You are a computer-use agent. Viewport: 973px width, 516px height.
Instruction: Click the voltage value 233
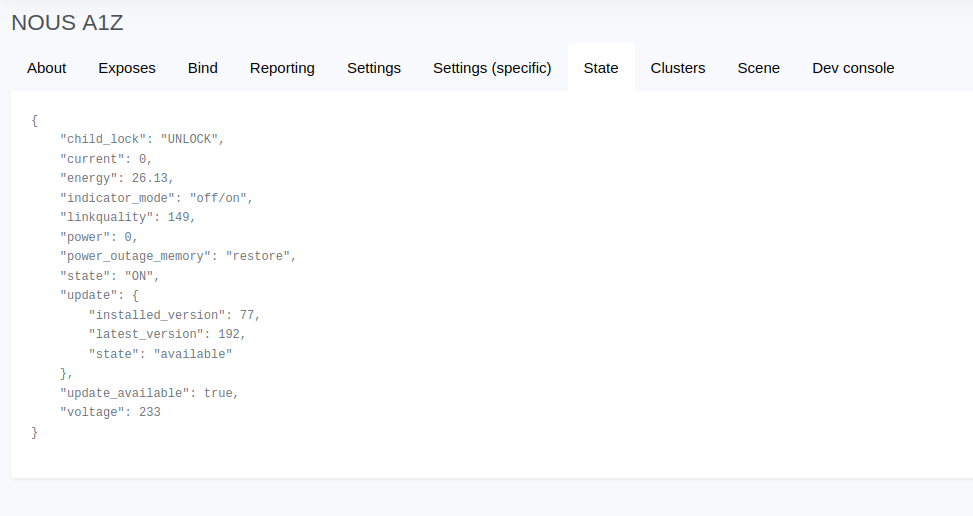pos(150,412)
